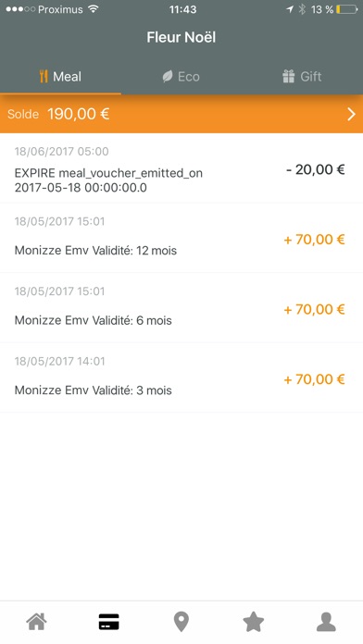Tap the - 20,00 € amount
Image resolution: width=363 pixels, height=644 pixels.
(316, 169)
